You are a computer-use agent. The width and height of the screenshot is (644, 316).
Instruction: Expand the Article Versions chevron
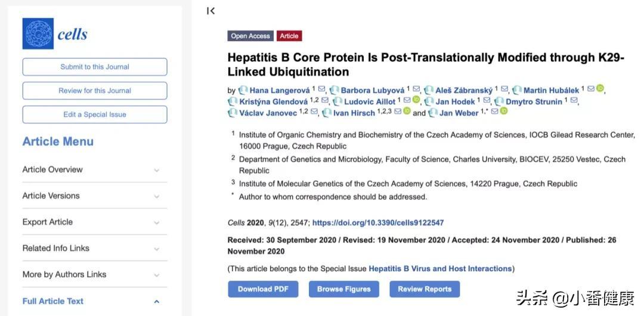pos(156,196)
